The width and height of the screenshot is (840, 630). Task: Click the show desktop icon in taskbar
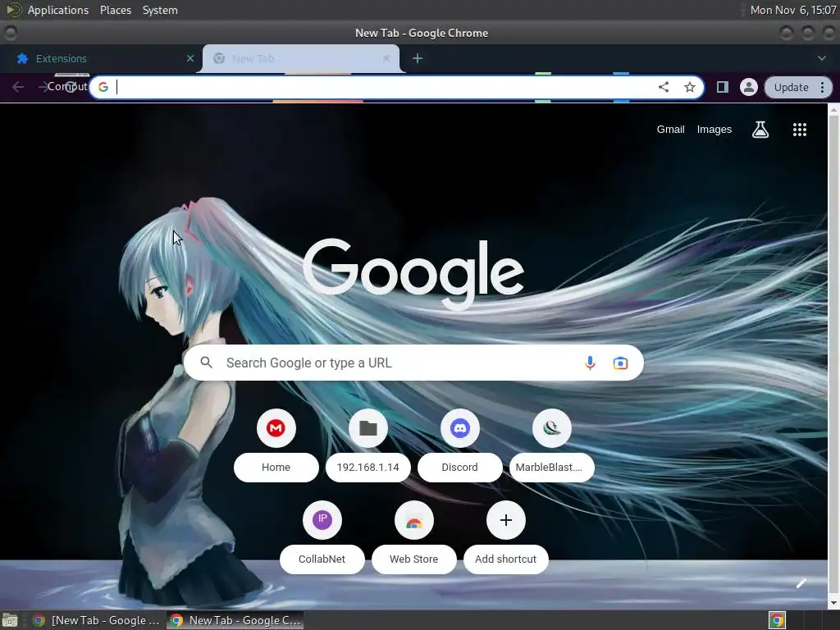[10, 620]
